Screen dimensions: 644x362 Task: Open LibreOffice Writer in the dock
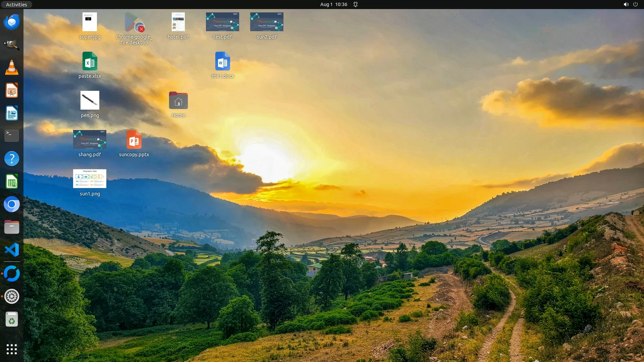coord(12,113)
